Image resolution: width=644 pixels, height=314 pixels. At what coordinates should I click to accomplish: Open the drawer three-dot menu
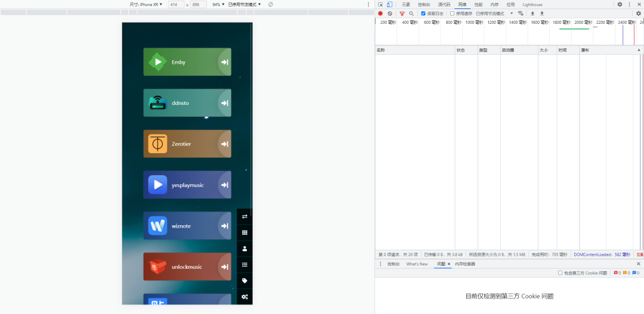pos(380,264)
